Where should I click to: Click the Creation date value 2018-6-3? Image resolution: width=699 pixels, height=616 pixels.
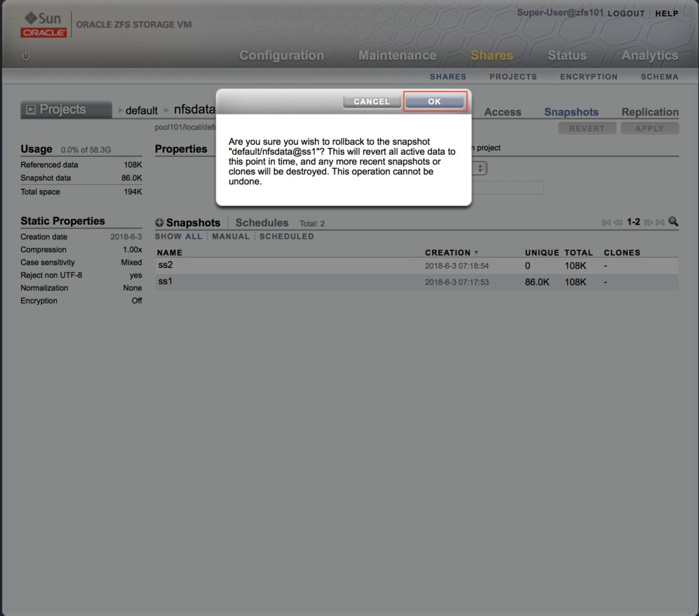[x=126, y=237]
